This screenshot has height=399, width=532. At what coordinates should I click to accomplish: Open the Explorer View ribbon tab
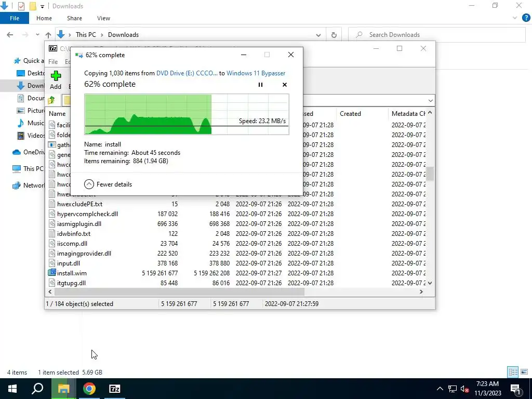tap(103, 18)
